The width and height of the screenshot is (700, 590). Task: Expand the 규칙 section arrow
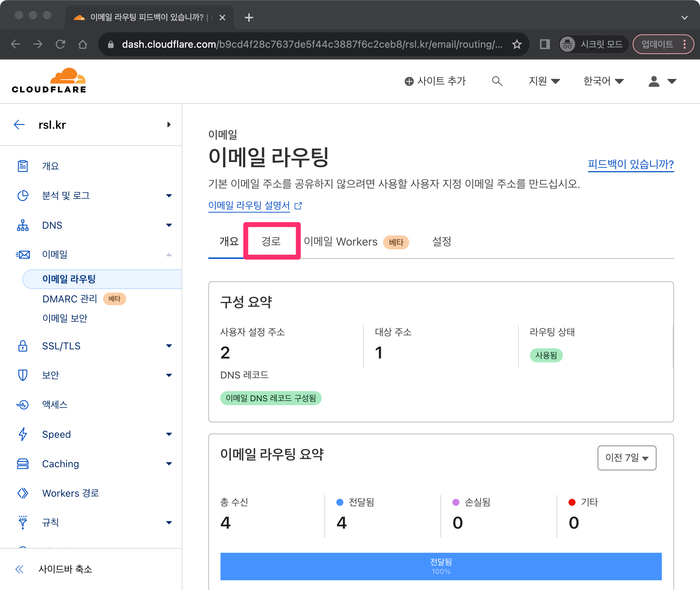coord(169,523)
